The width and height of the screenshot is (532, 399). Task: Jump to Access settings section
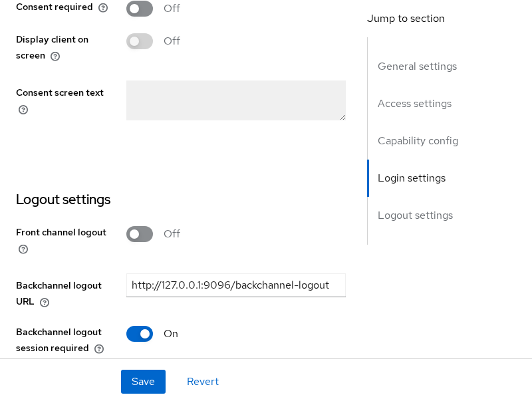tap(414, 104)
